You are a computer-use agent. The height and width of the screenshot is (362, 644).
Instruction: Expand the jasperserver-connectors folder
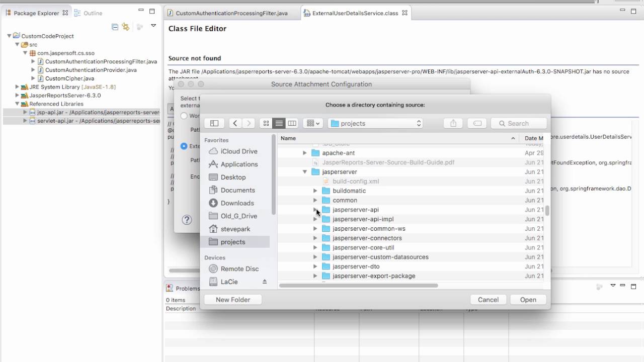[x=315, y=238]
